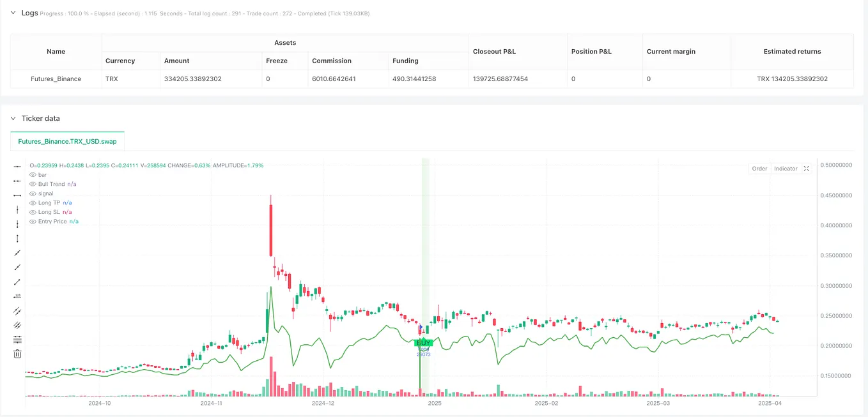868x417 pixels.
Task: Select the ray line drawing tool
Action: 17,268
